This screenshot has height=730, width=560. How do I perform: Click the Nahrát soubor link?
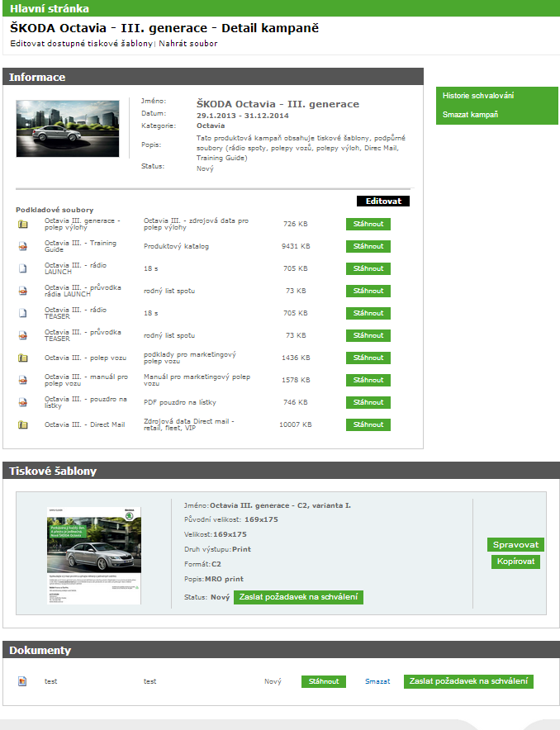click(x=188, y=43)
